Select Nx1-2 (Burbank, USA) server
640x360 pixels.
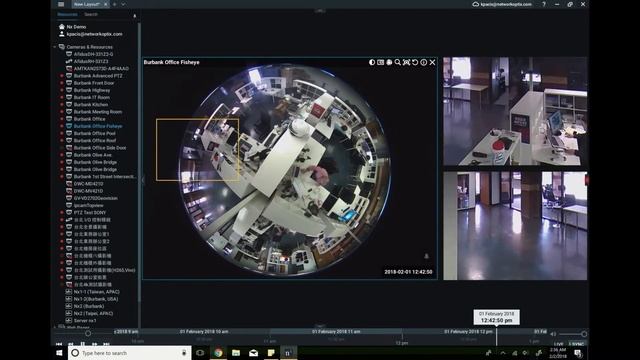(96, 299)
